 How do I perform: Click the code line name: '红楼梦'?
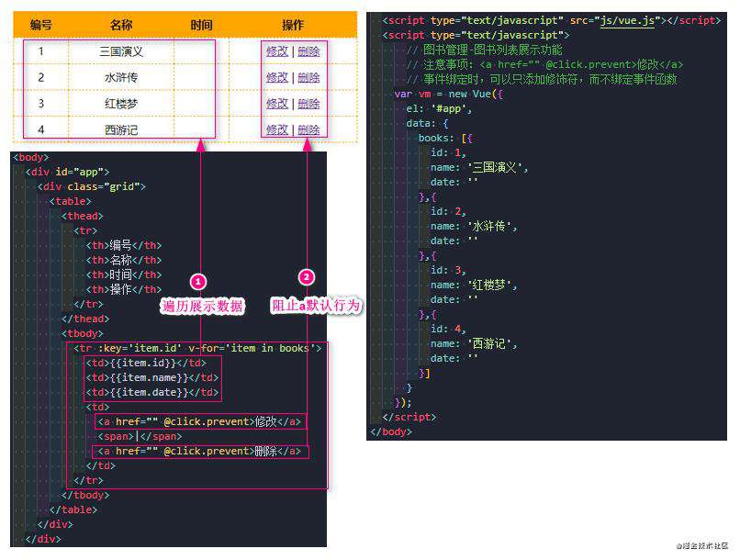pyautogui.click(x=474, y=285)
